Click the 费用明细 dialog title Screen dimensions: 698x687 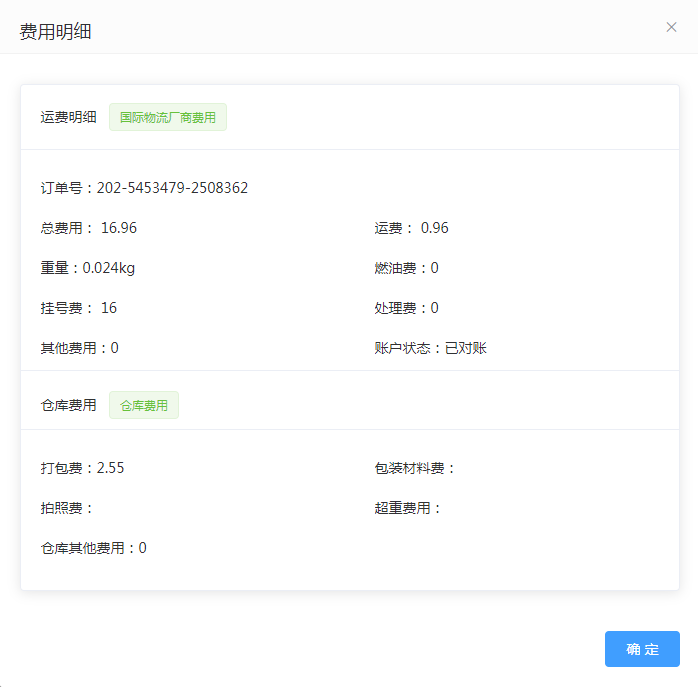coord(56,32)
